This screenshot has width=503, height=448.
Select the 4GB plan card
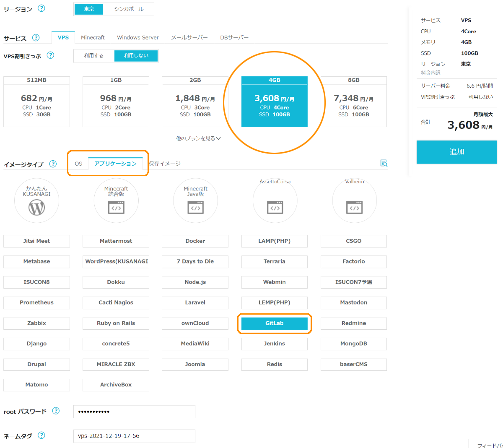pos(275,102)
